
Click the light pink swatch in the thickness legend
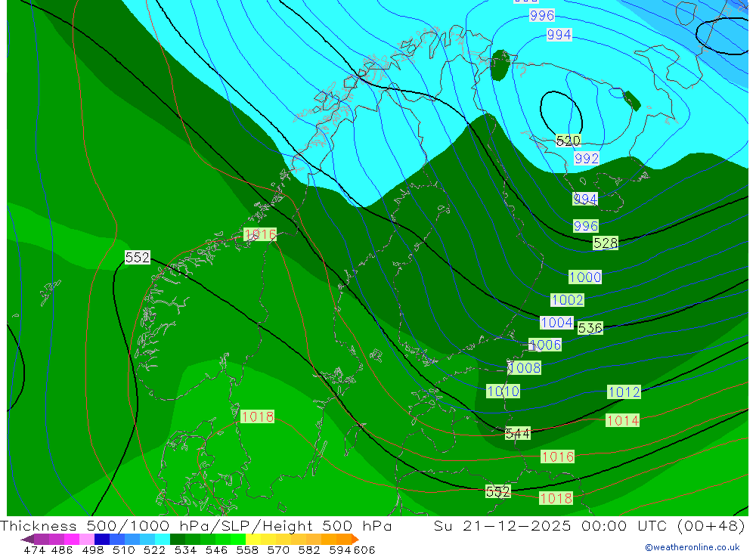tap(87, 539)
